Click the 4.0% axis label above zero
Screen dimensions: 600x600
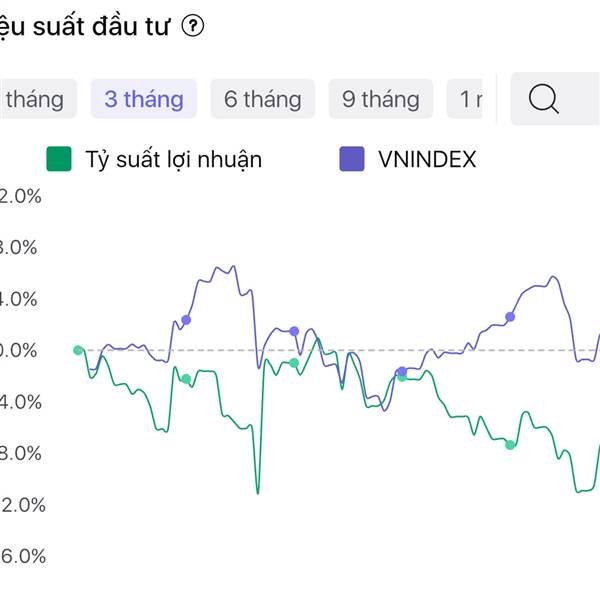click(22, 299)
